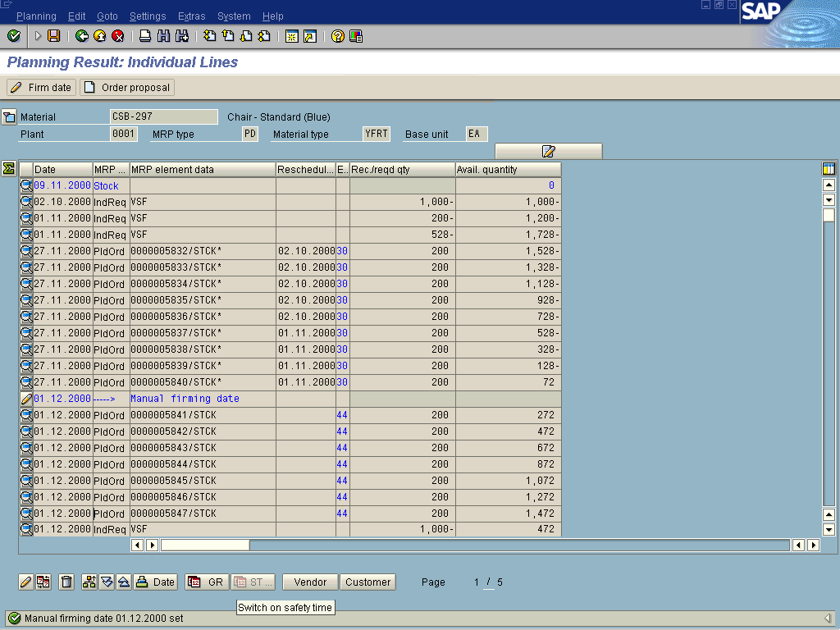Click the folder icon beside Material label
Image resolution: width=840 pixels, height=630 pixels.
[x=8, y=116]
